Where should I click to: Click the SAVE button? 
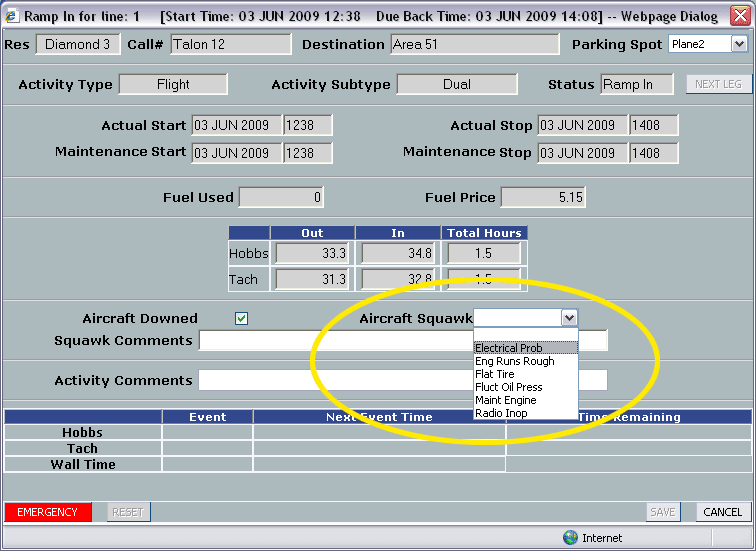pos(663,512)
